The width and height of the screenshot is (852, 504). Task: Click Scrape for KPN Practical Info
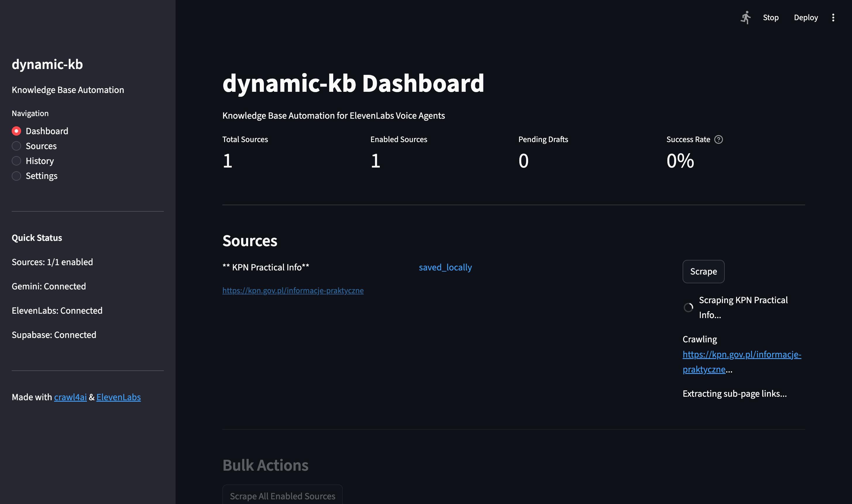703,271
